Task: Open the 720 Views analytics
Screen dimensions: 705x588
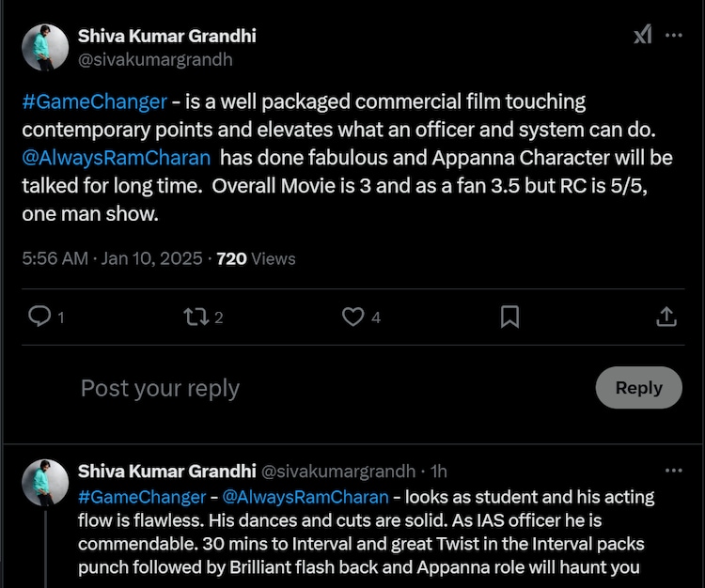Action: coord(256,258)
